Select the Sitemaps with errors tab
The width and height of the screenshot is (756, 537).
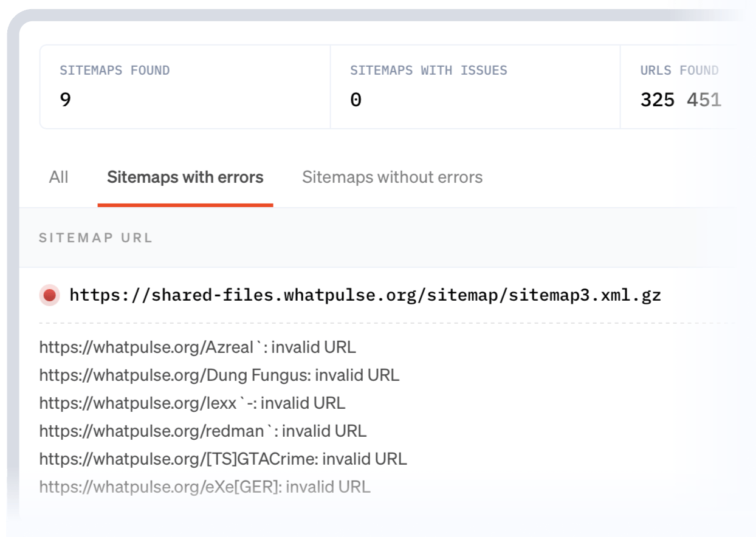coord(185,177)
